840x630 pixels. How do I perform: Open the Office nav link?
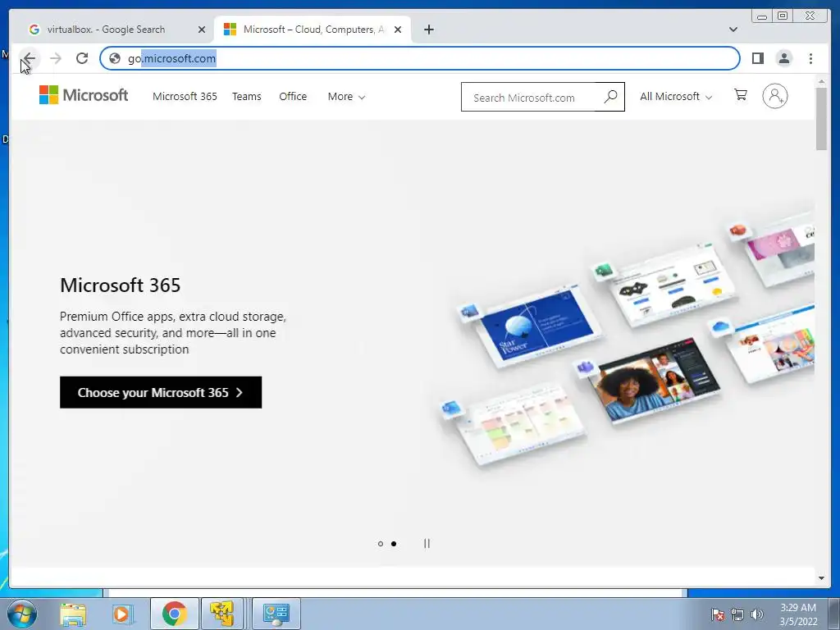pyautogui.click(x=293, y=97)
